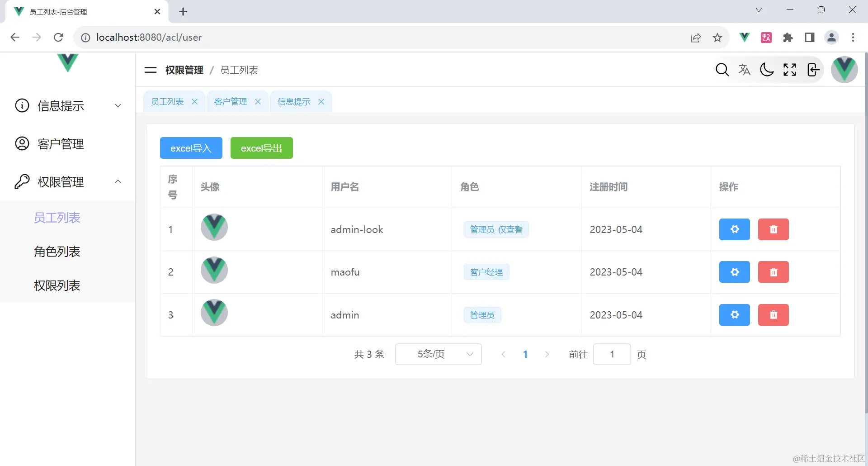
Task: Open the Vue devtools extension icon
Action: pos(744,37)
